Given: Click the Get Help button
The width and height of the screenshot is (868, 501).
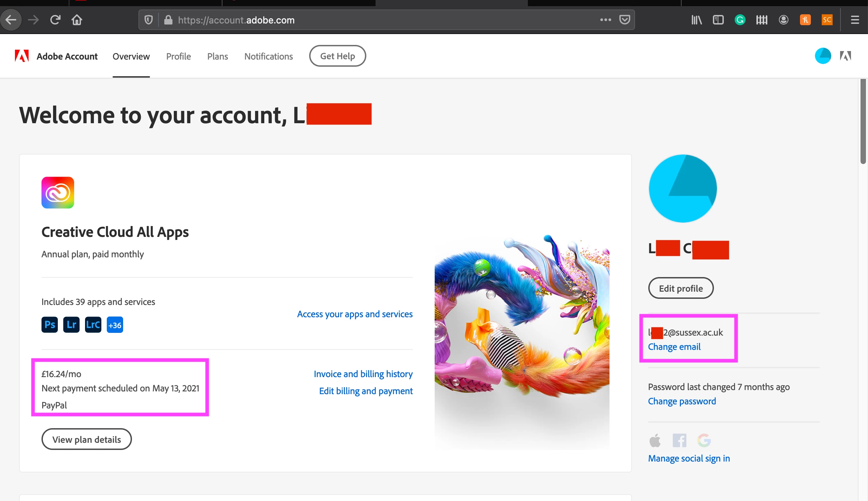Looking at the screenshot, I should [337, 56].
